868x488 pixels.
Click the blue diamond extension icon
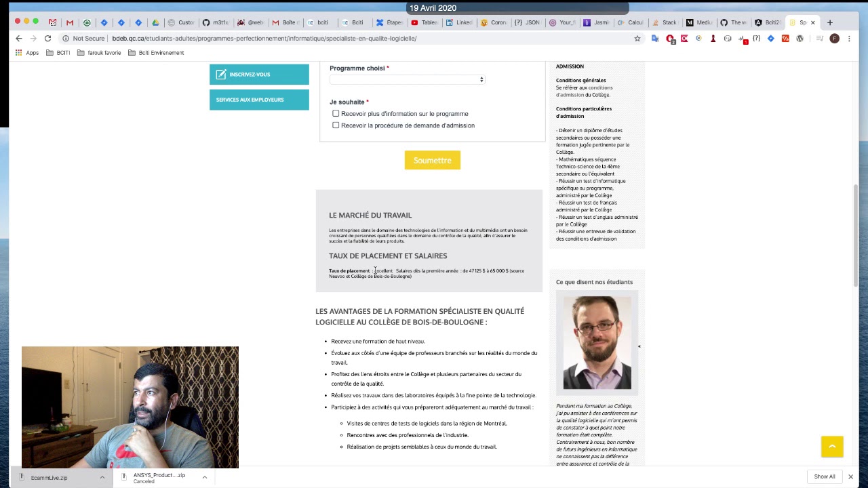[771, 39]
